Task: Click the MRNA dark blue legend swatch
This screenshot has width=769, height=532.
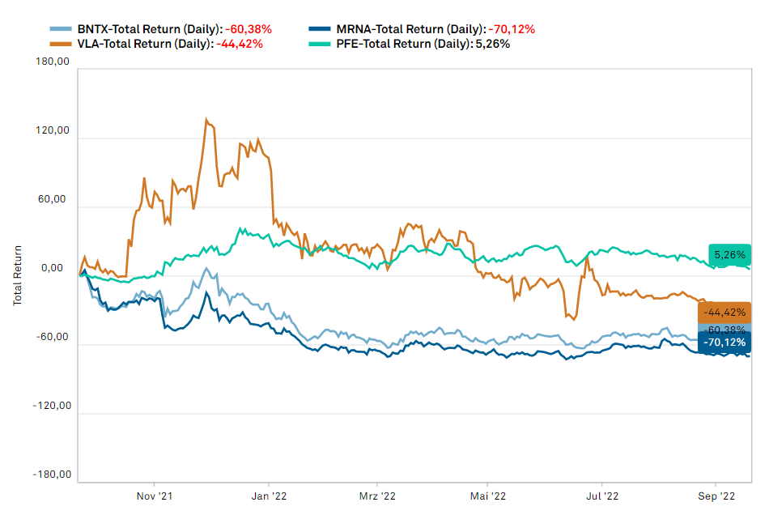Action: tap(320, 29)
